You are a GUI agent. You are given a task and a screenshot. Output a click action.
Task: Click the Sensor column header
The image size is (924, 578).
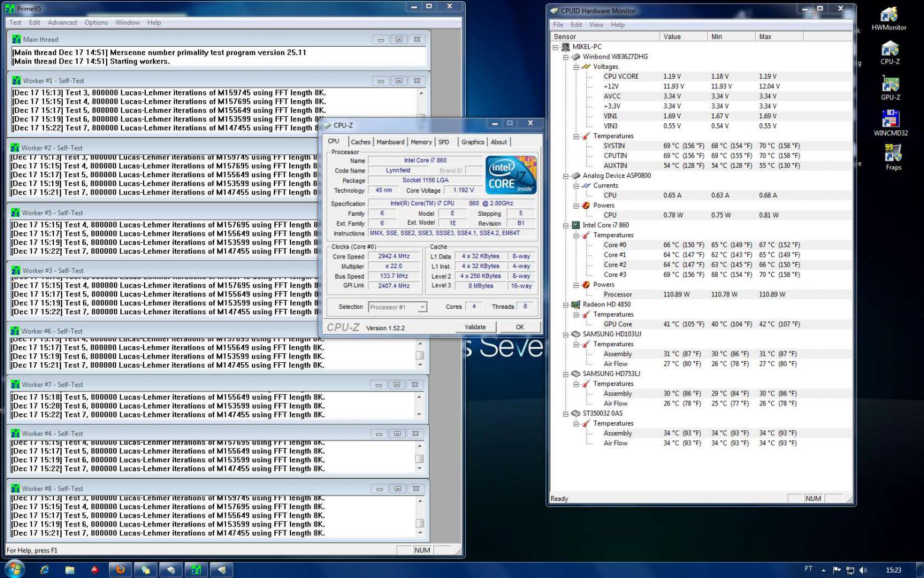[605, 37]
